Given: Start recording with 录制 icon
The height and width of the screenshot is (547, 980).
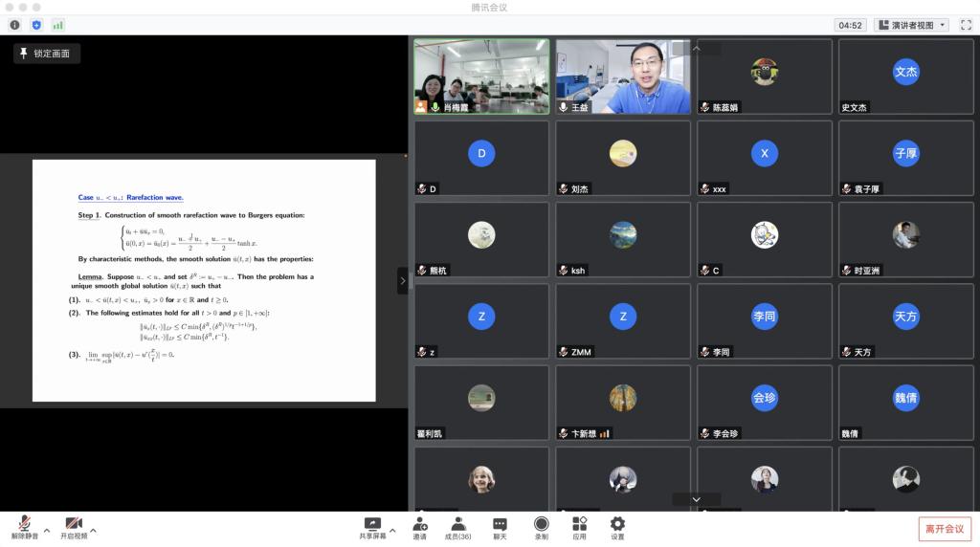Looking at the screenshot, I should pyautogui.click(x=542, y=527).
